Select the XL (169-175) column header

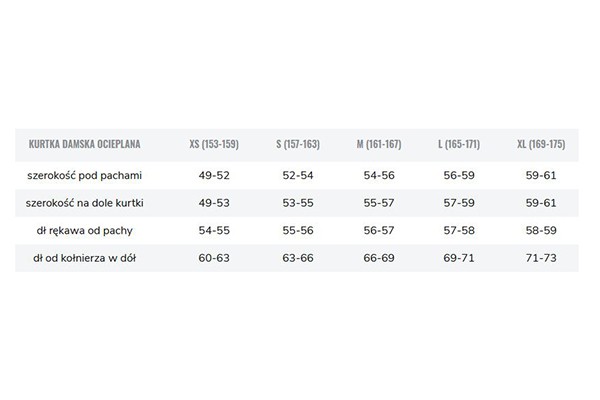[541, 144]
